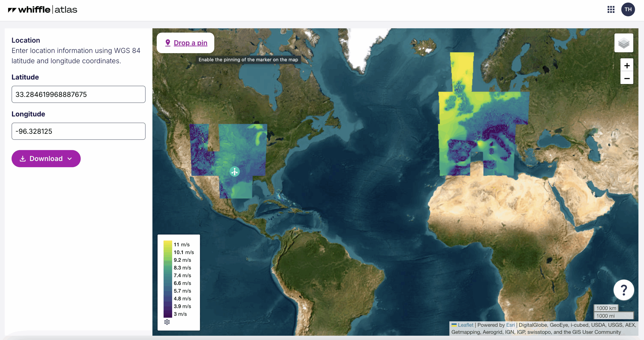Open the map layers control
Viewport: 644px width, 340px height.
[x=624, y=43]
